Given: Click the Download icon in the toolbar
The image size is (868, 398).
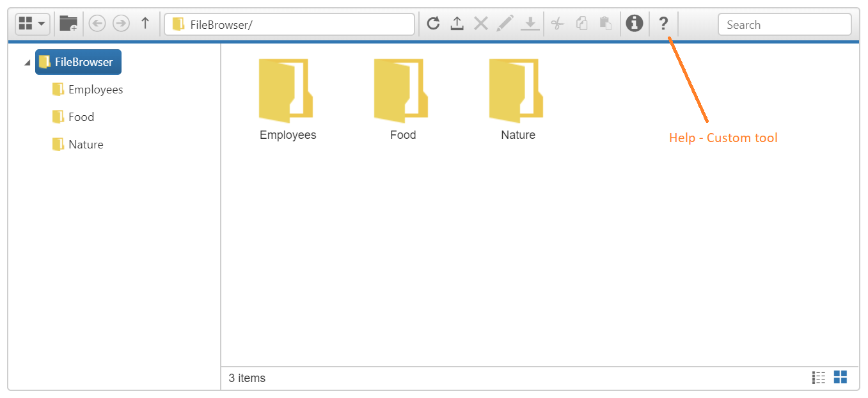Looking at the screenshot, I should [530, 23].
